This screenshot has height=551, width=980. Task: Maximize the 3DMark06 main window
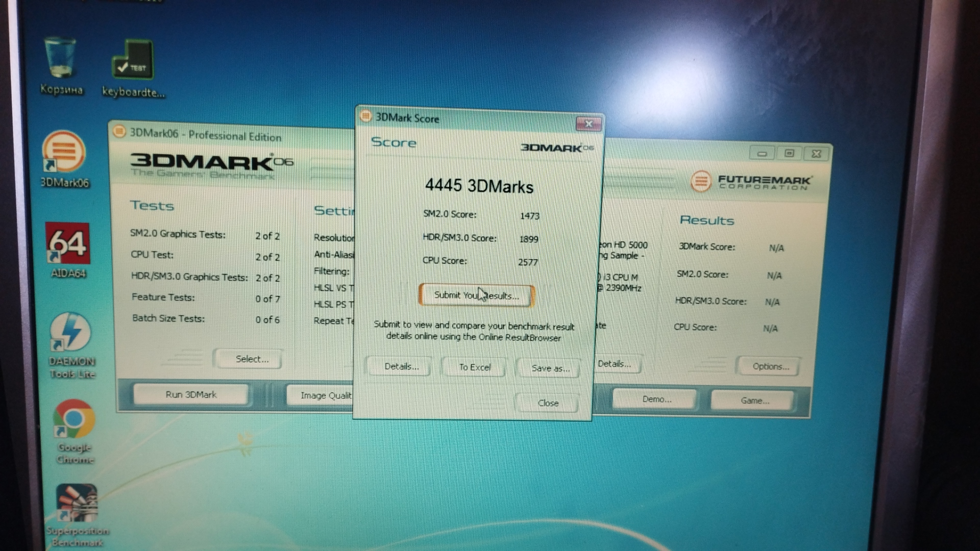click(789, 154)
